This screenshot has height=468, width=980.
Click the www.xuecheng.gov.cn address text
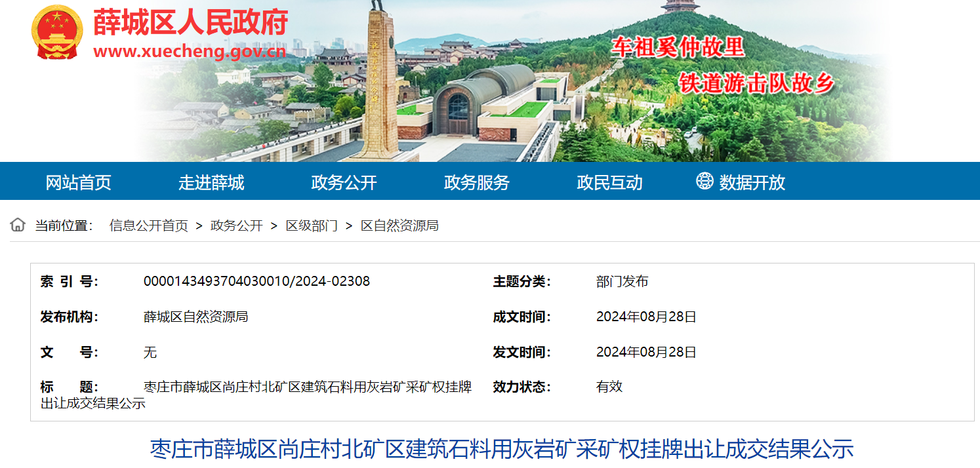point(189,52)
